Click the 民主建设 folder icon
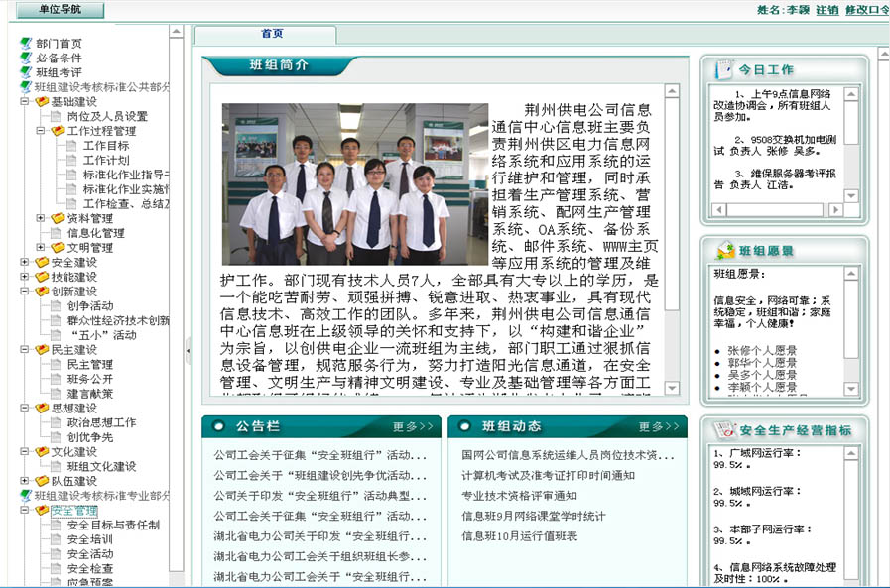This screenshot has width=890, height=588. tap(42, 350)
